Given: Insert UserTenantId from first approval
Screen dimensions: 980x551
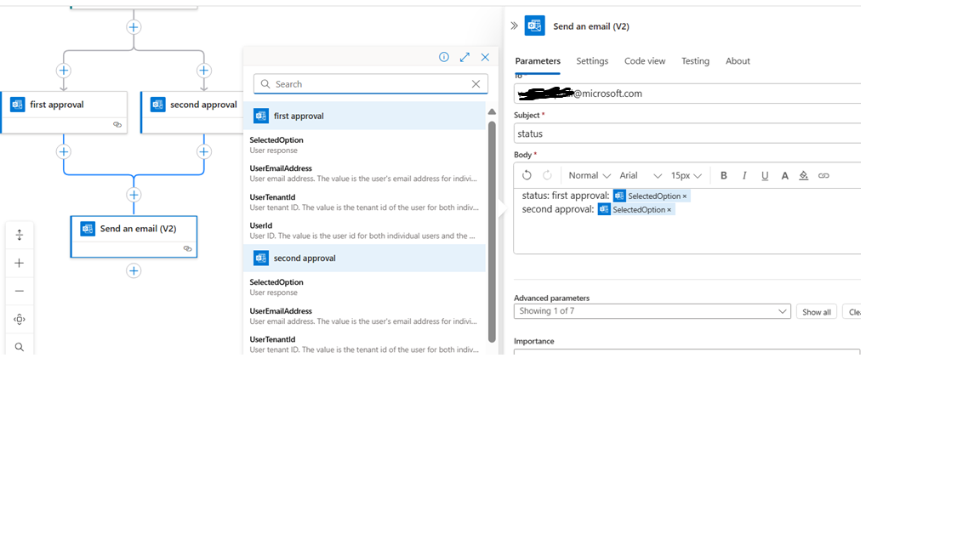Looking at the screenshot, I should [x=364, y=202].
